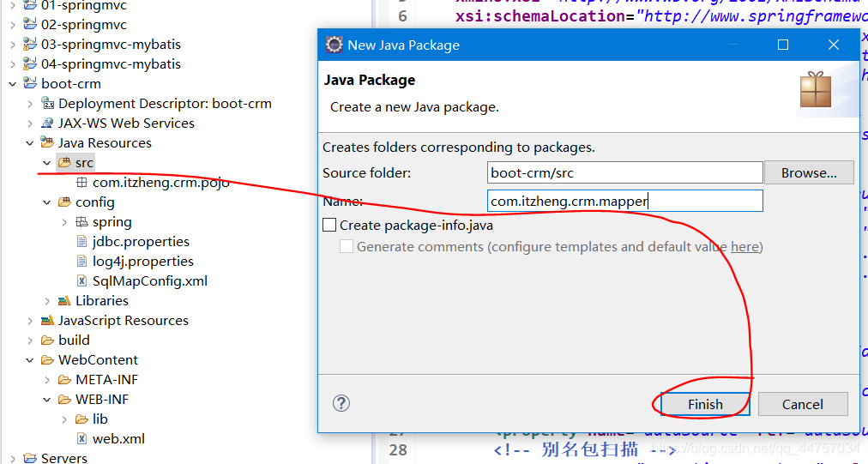868x464 pixels.
Task: Click the spring package icon
Action: click(82, 222)
